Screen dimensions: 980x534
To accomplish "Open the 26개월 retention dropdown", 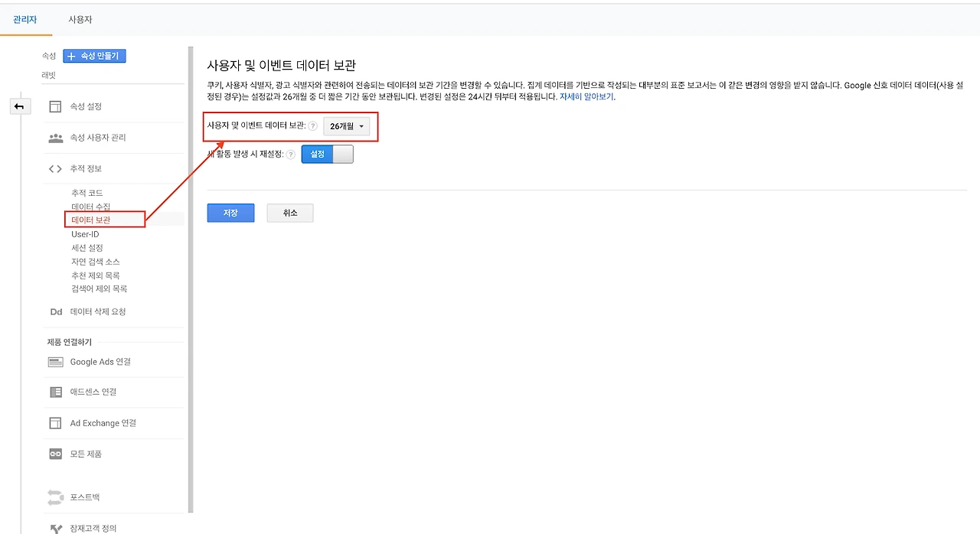I will (x=346, y=126).
